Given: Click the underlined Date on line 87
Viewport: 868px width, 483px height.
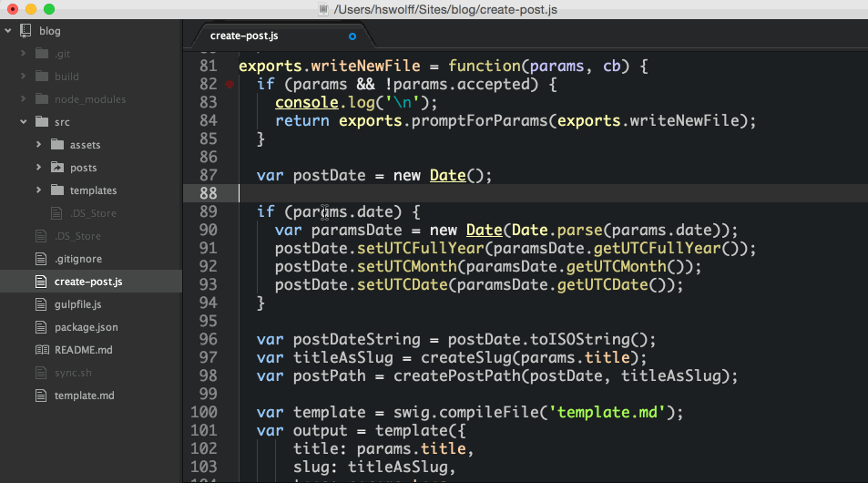Looking at the screenshot, I should 447,175.
